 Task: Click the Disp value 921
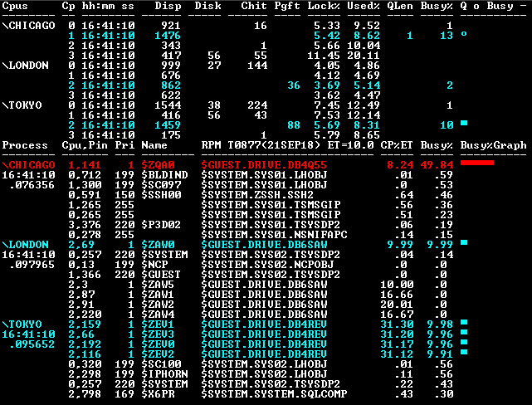[x=171, y=26]
